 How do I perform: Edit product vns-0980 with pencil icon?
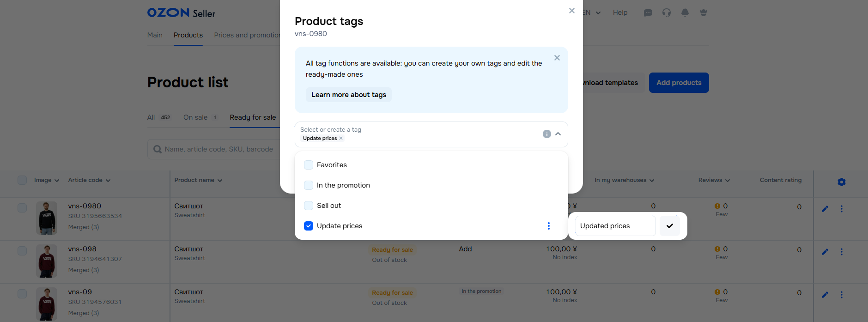click(825, 209)
